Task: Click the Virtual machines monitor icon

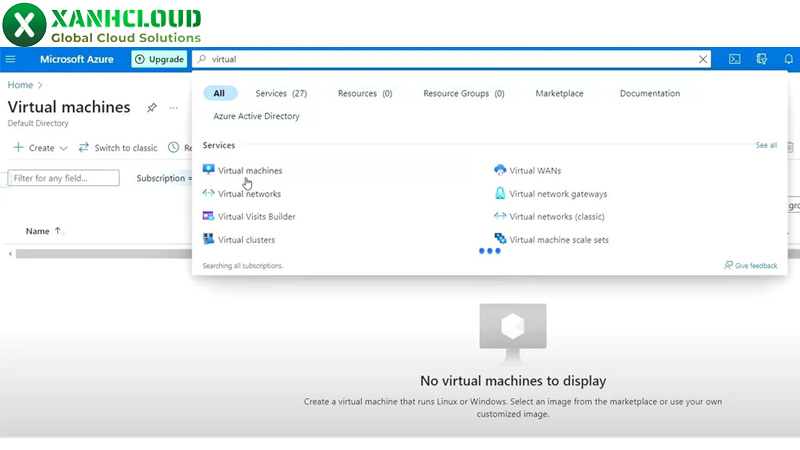Action: click(x=208, y=169)
